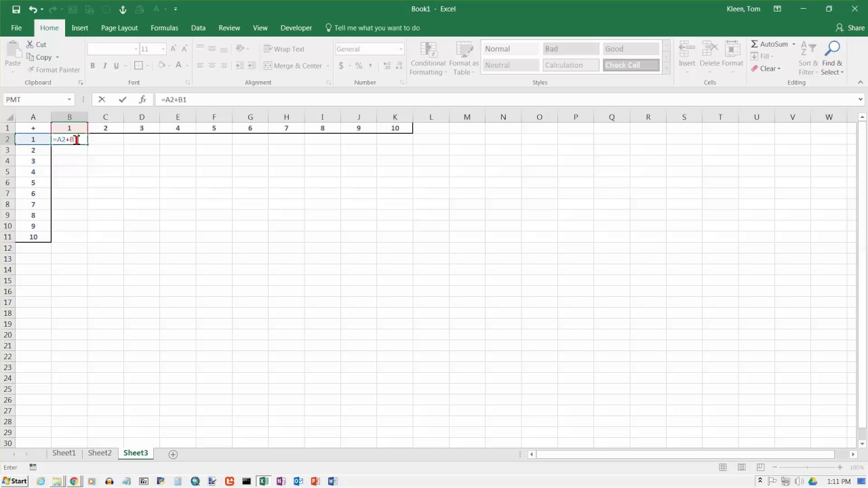Open the font size dropdown
Screen dimensions: 868x488
coord(163,49)
